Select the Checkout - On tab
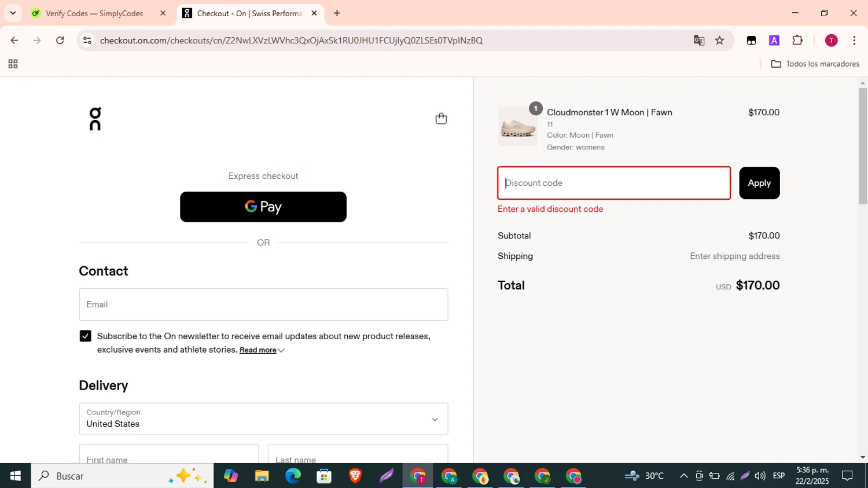868x488 pixels. tap(249, 13)
